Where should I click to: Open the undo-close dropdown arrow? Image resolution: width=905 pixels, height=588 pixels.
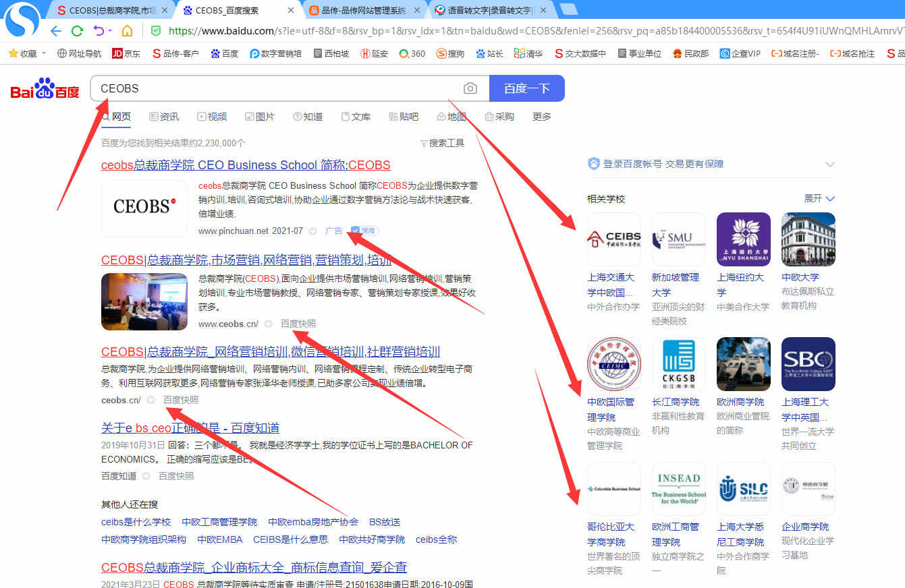tap(109, 32)
